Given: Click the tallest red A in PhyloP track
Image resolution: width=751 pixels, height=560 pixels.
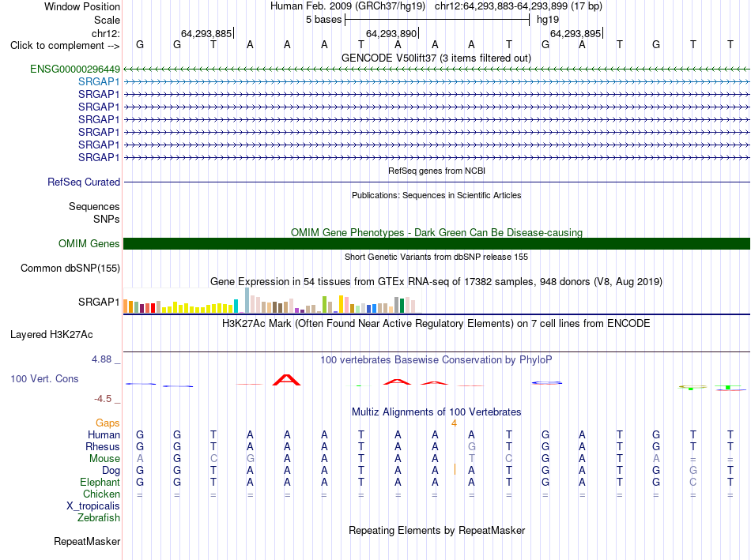Looking at the screenshot, I should tap(286, 380).
